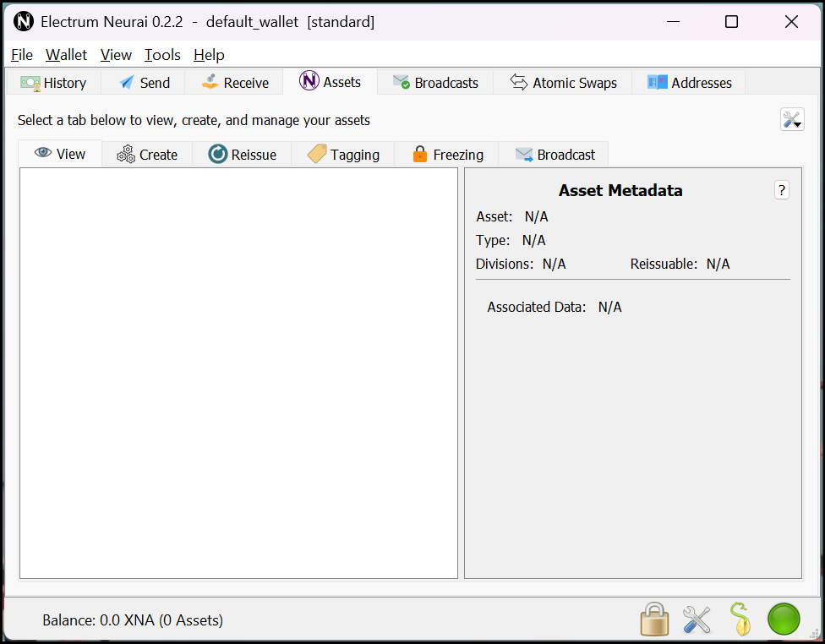Select the Tagging sub-tab
The height and width of the screenshot is (644, 825).
click(x=343, y=155)
